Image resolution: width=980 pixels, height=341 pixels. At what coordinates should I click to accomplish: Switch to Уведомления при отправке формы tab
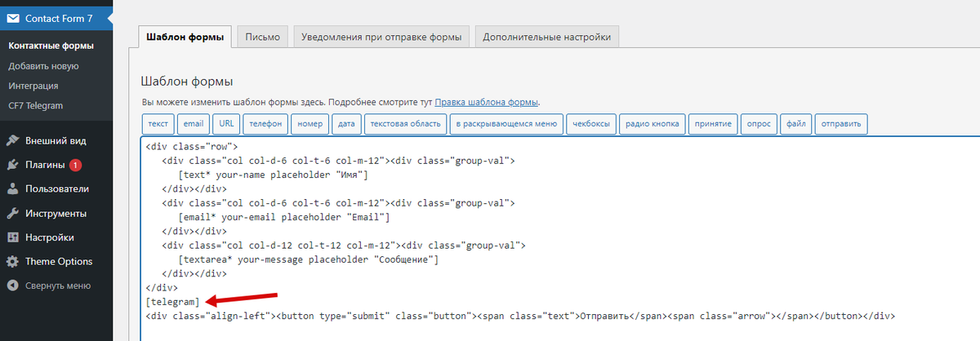coord(381,37)
